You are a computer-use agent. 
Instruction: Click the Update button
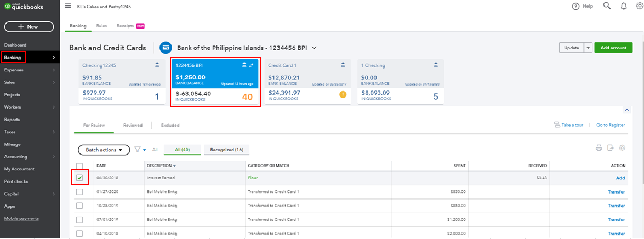572,48
